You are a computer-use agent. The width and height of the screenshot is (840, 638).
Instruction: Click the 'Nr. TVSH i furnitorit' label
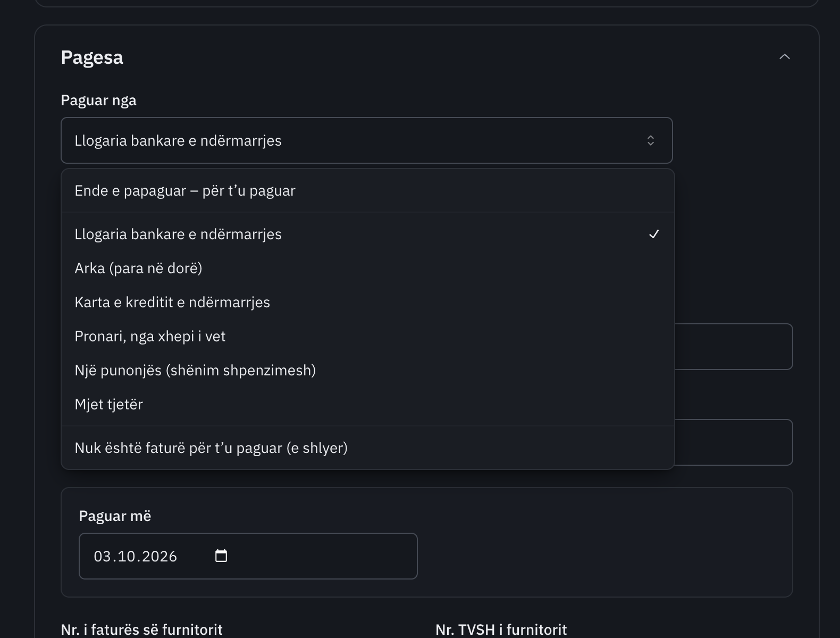pos(501,630)
